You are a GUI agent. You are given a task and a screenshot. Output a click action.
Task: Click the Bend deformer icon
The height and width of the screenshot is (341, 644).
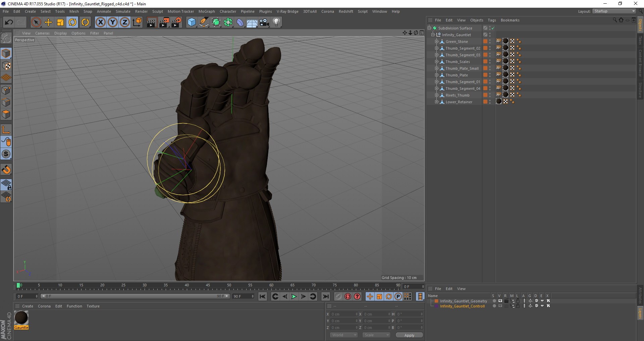tap(240, 22)
